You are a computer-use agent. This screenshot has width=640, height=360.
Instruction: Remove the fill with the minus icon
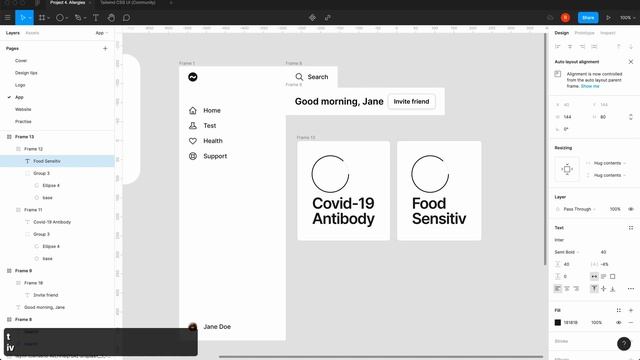coord(631,322)
